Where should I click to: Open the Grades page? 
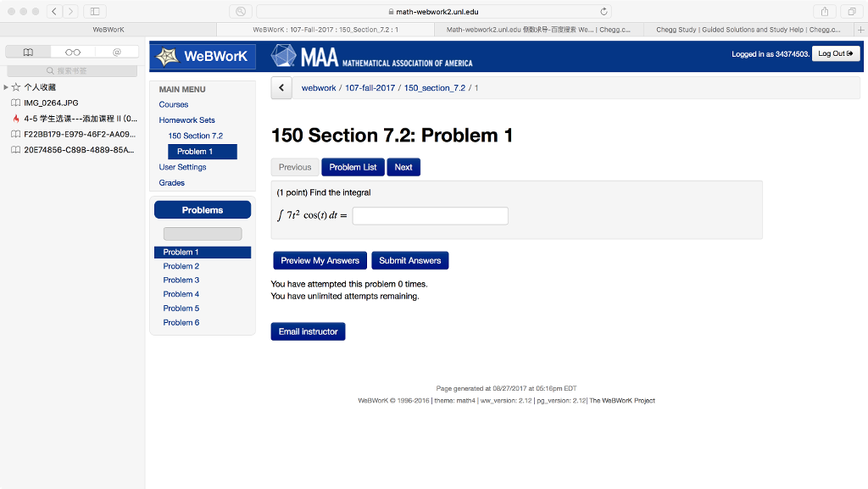pyautogui.click(x=170, y=182)
